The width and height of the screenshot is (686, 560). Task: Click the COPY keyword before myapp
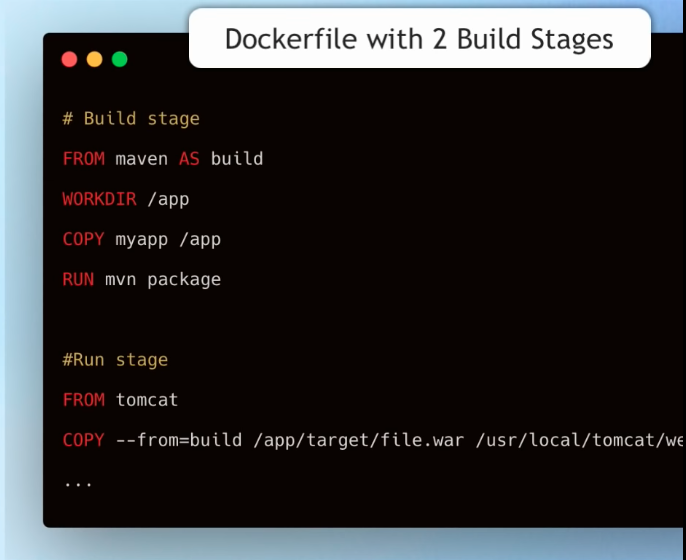point(83,239)
